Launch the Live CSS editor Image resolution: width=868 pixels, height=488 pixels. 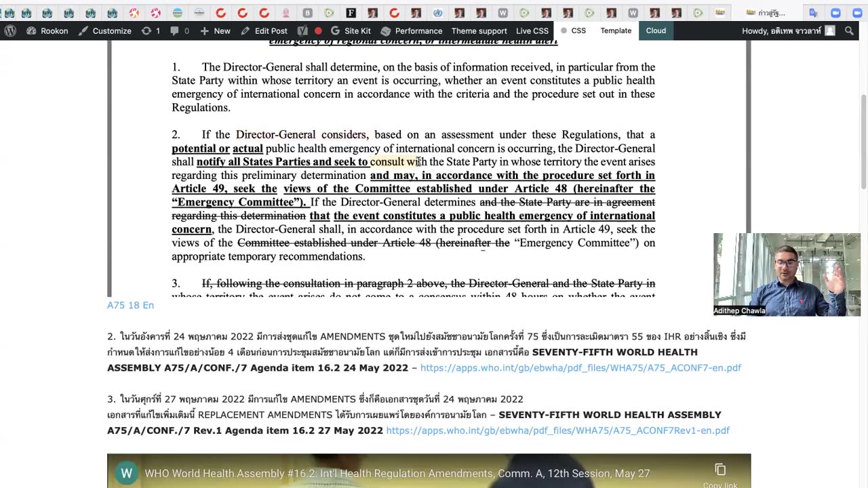click(532, 30)
